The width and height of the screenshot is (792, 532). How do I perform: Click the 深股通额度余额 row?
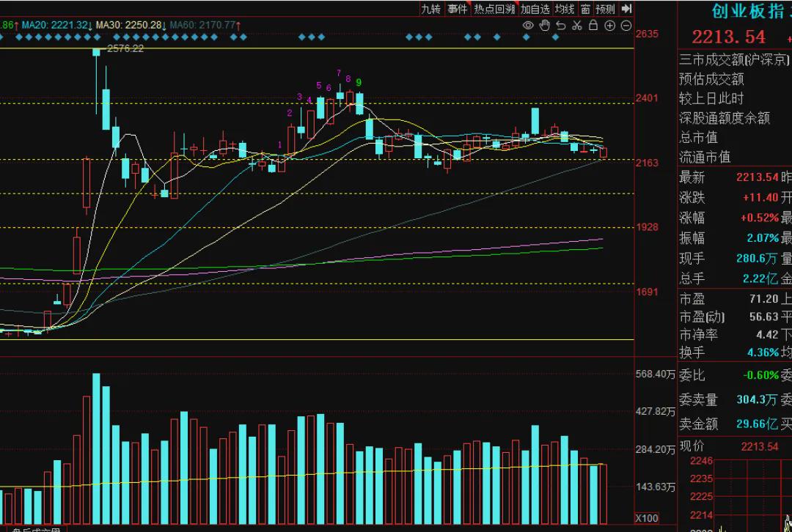click(725, 118)
